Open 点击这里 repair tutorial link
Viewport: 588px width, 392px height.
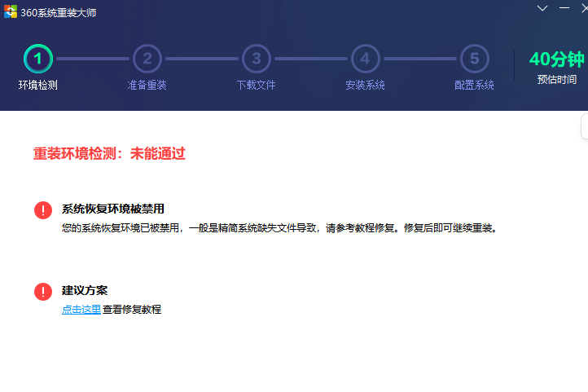81,310
